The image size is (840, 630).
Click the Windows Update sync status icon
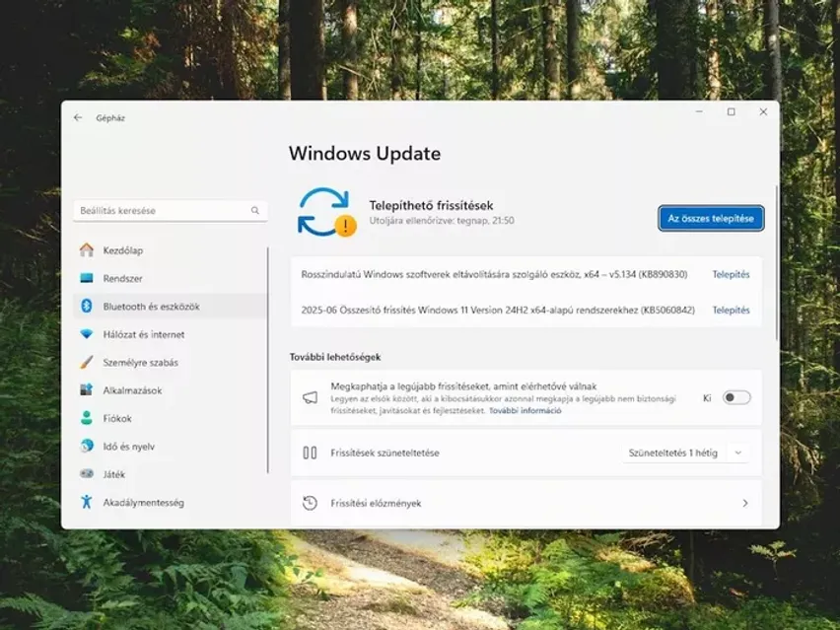326,212
